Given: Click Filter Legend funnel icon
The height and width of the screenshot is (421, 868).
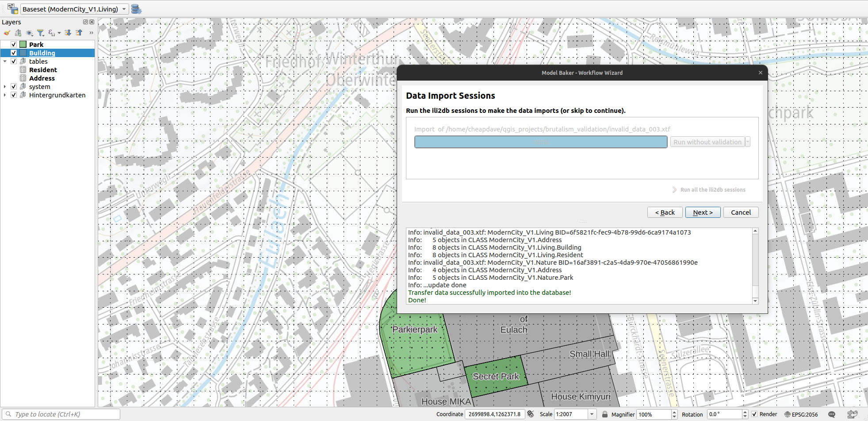Looking at the screenshot, I should [40, 33].
